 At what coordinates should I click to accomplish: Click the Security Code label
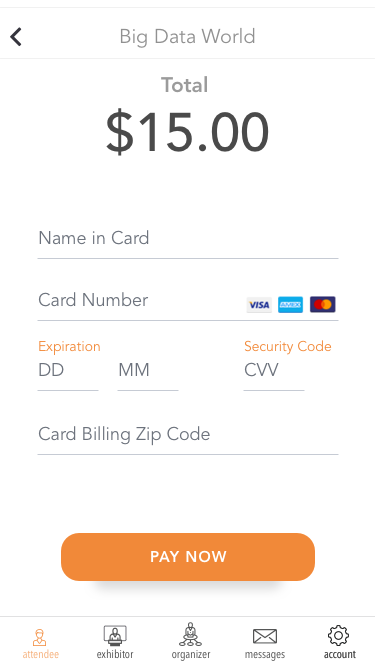[288, 346]
